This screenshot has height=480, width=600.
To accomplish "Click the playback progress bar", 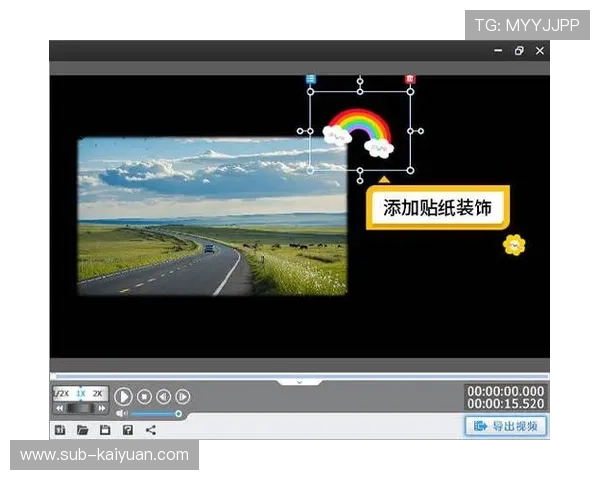I will pyautogui.click(x=300, y=376).
